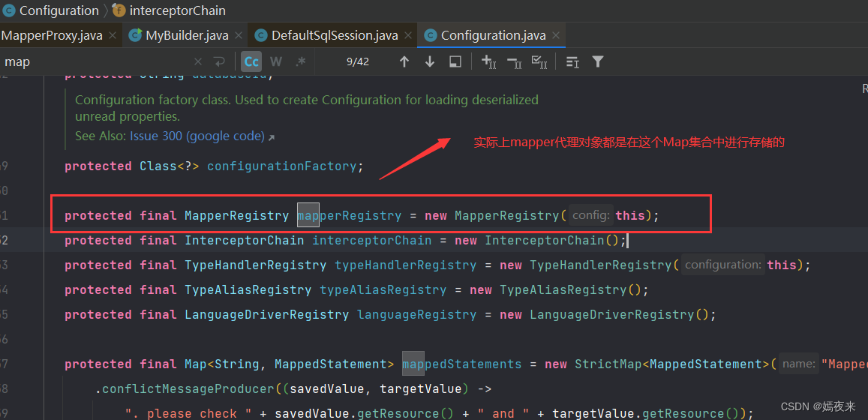Switch to MapperProxy.java tab
The height and width of the screenshot is (420, 868).
[52, 35]
